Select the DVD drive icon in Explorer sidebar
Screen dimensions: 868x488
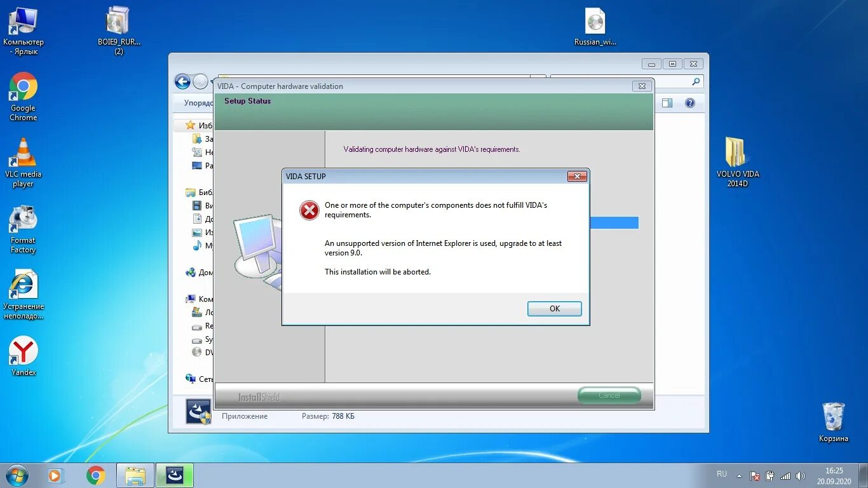197,352
